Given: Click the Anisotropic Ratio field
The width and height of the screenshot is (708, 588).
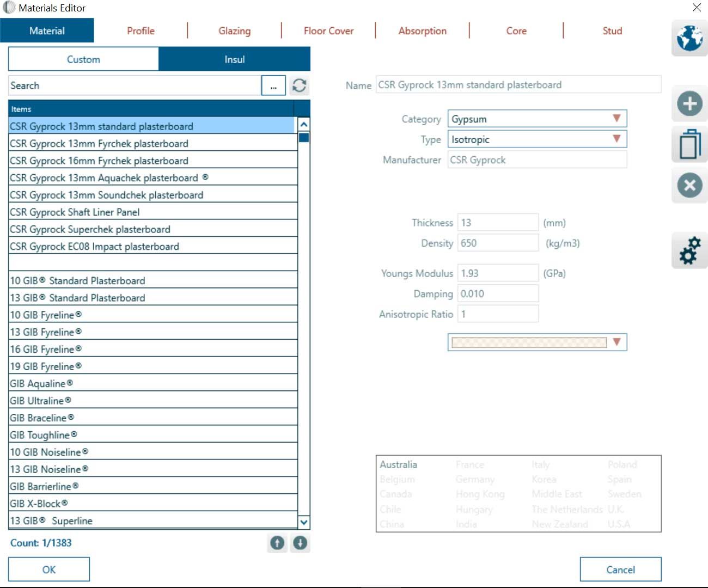Looking at the screenshot, I should tap(498, 314).
